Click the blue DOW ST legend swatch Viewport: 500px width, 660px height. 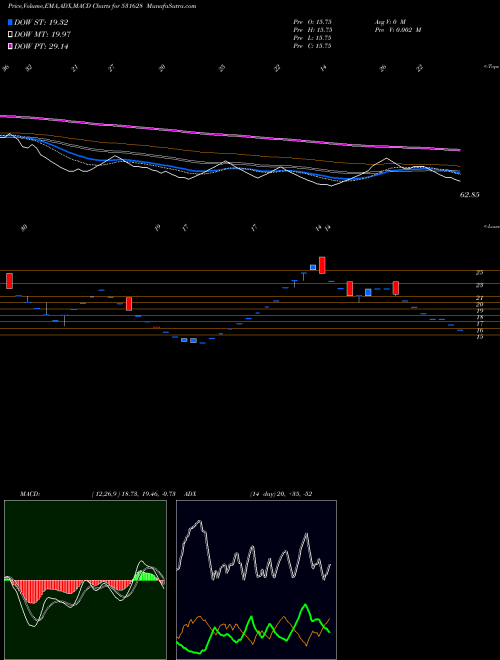coord(11,22)
